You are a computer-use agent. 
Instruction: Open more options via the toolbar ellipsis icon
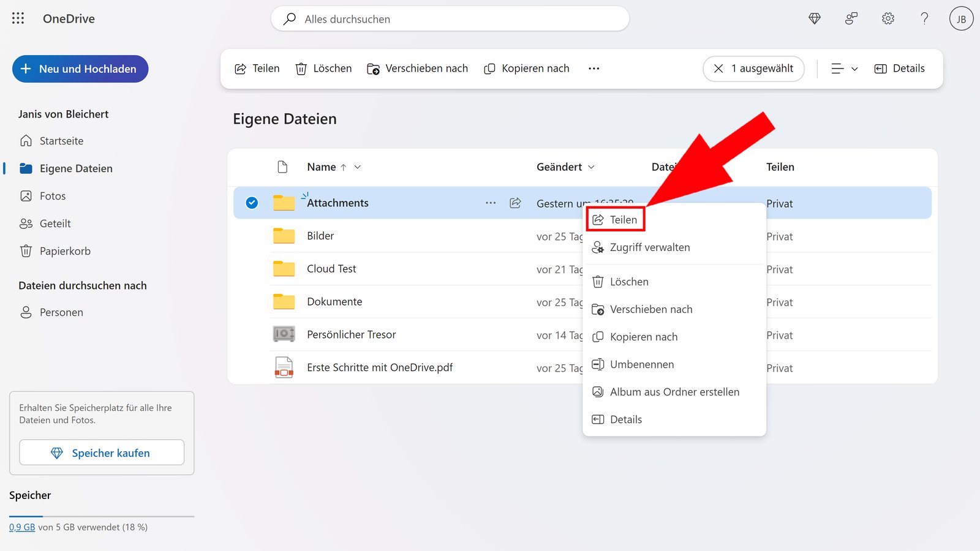593,69
